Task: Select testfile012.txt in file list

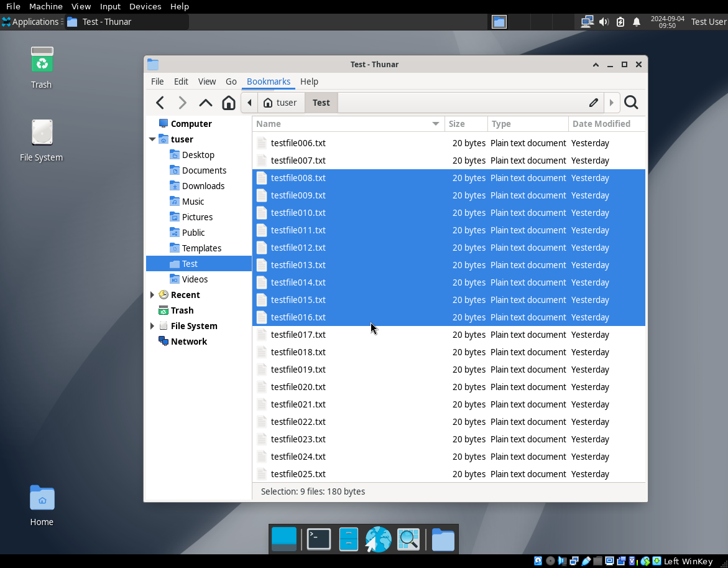Action: [448, 248]
